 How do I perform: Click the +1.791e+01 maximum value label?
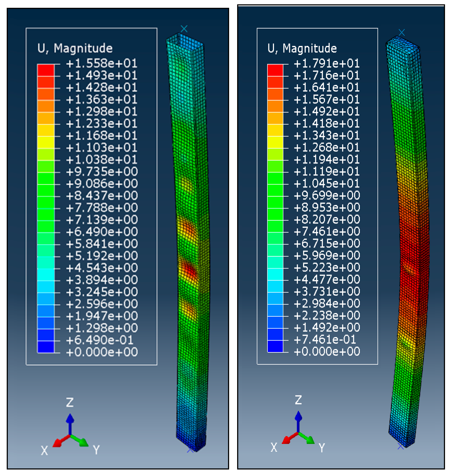click(x=326, y=64)
